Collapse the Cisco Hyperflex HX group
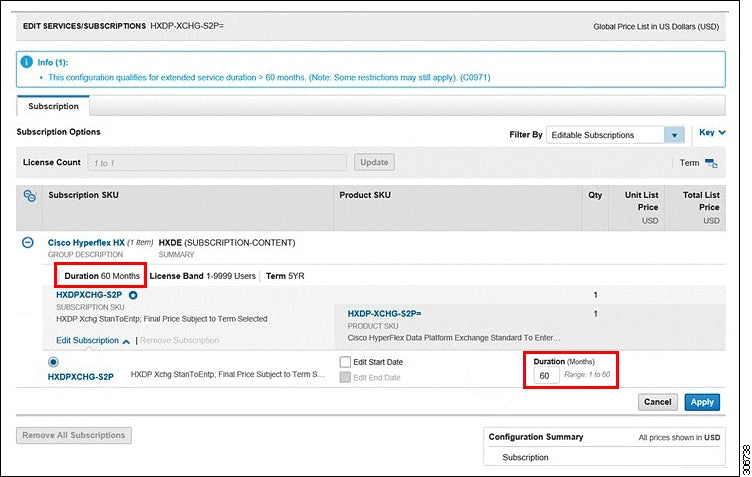Viewport: 752px width, 477px height. [28, 243]
